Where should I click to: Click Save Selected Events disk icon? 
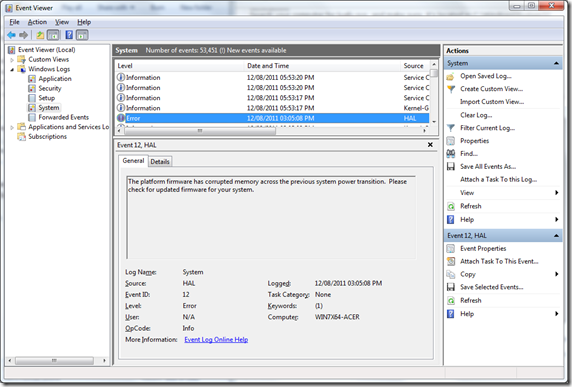click(x=451, y=287)
